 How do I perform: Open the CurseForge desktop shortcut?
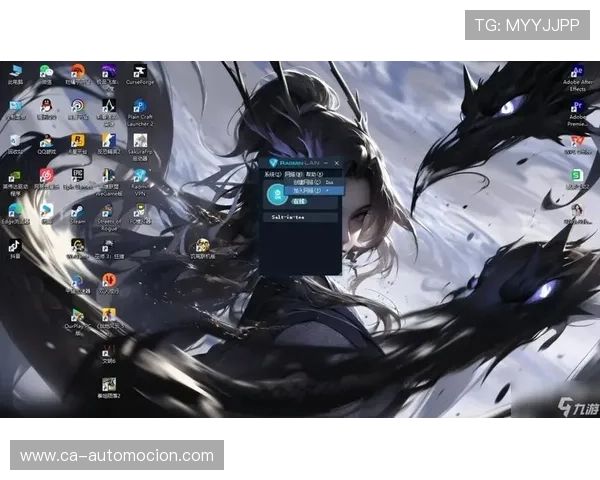pyautogui.click(x=140, y=75)
